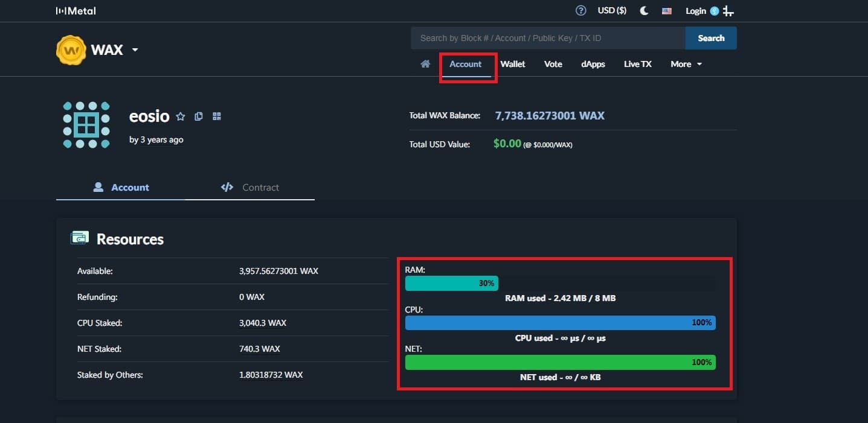Click the eosio account avatar
This screenshot has height=423, width=868.
tap(86, 125)
